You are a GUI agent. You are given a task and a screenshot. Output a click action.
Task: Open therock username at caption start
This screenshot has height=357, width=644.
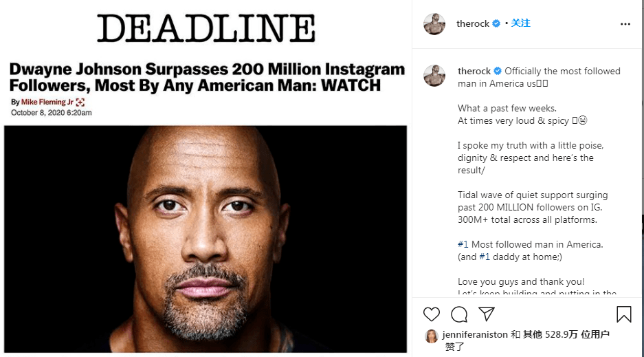(x=474, y=72)
